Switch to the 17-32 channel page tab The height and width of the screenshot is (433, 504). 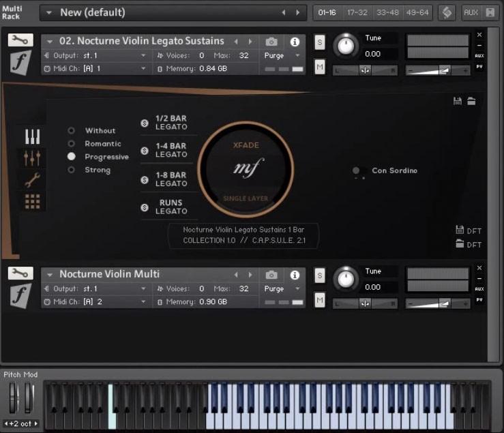point(358,12)
